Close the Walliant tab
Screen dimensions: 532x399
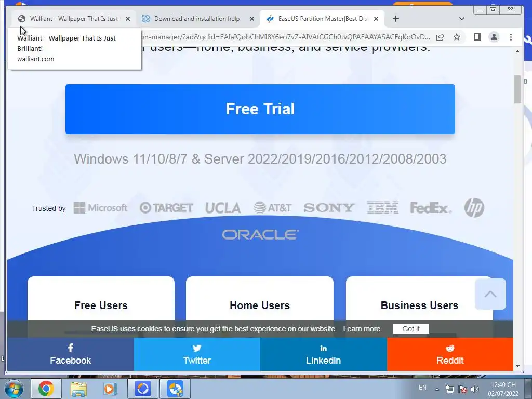[128, 19]
